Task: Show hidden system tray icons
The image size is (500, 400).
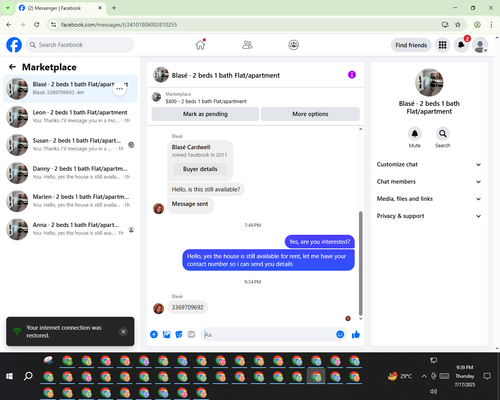Action: (424, 376)
